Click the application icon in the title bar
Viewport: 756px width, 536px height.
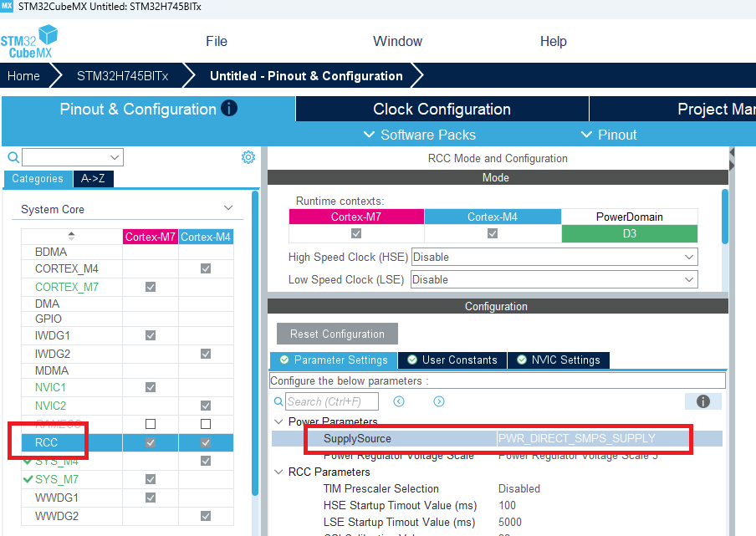coord(7,6)
